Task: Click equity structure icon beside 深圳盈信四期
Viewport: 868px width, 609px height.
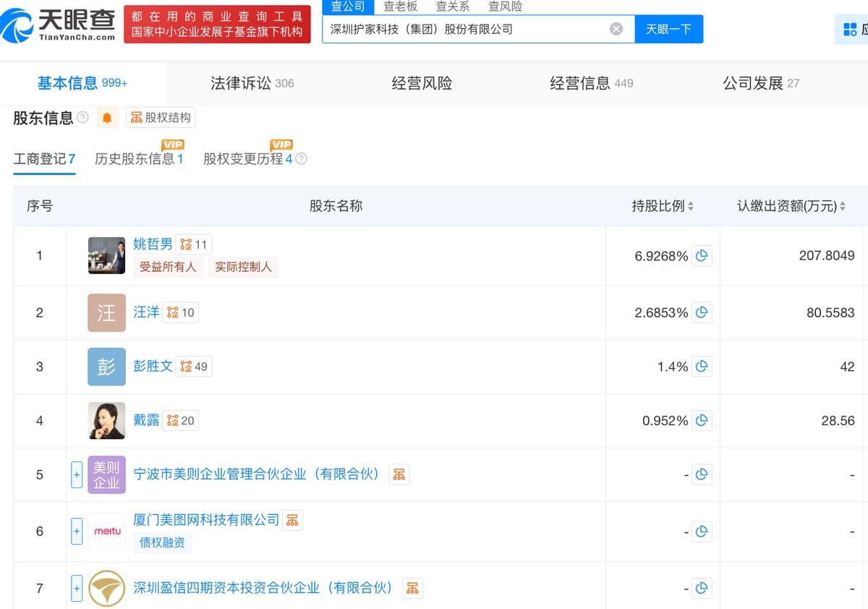Action: pos(412,588)
